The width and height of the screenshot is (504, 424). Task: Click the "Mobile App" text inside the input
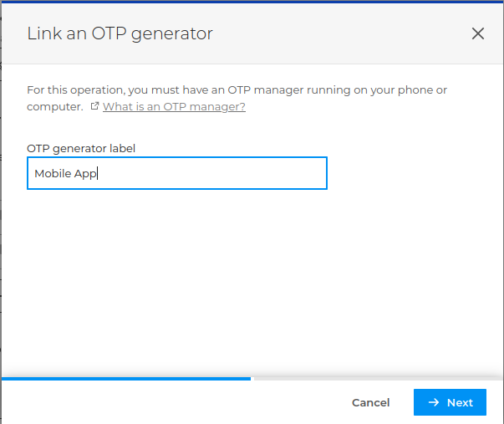(66, 174)
